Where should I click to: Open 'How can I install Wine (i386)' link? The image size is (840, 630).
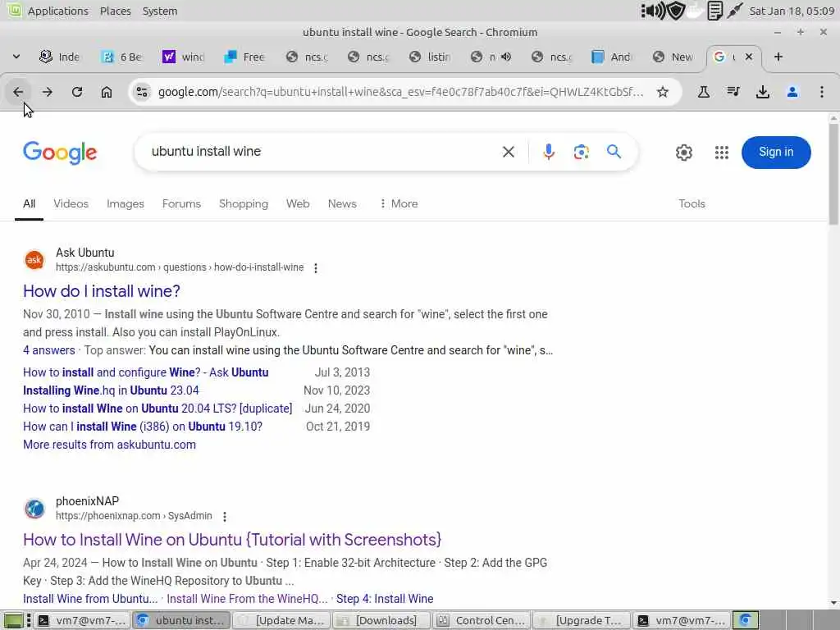point(143,427)
